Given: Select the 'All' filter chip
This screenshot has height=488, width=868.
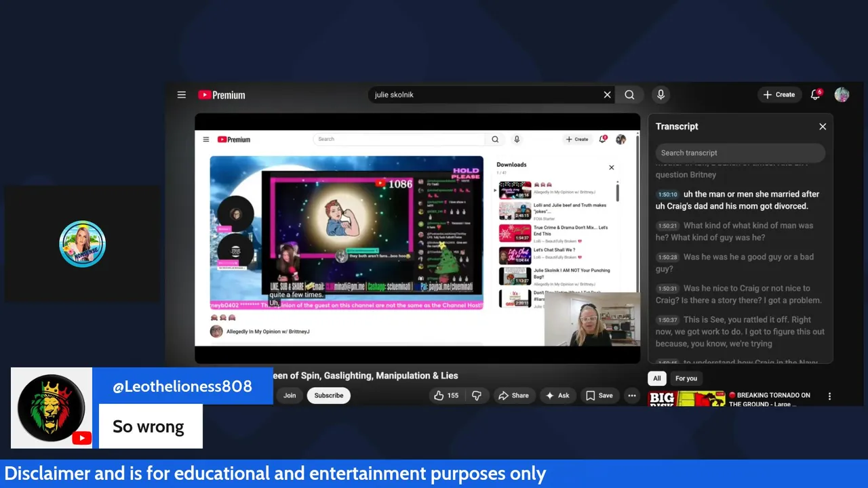Looking at the screenshot, I should tap(657, 378).
